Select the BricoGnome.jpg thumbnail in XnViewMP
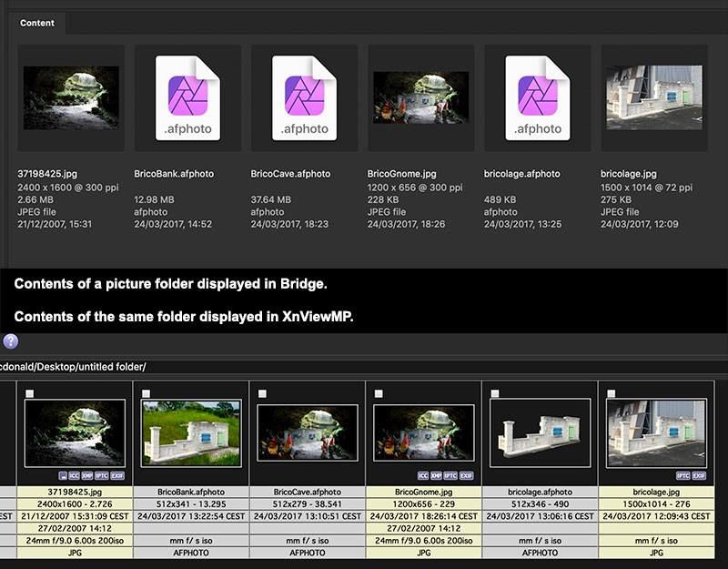 (424, 433)
